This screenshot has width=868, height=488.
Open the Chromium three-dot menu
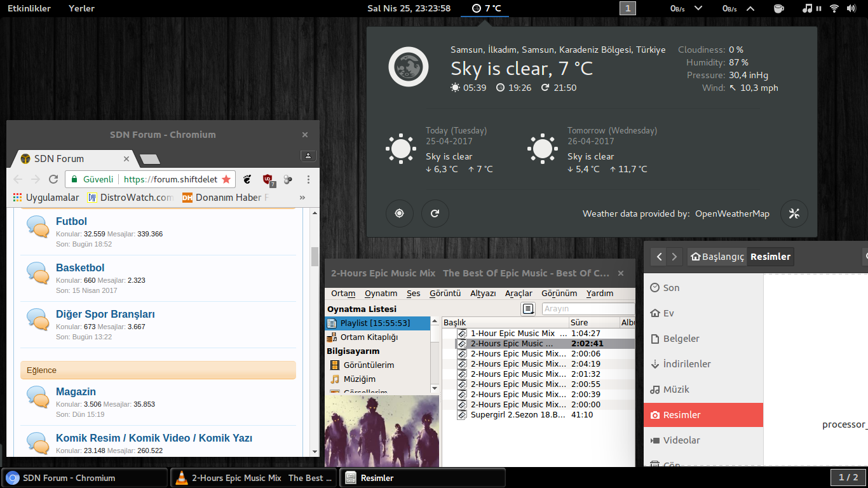(x=309, y=179)
